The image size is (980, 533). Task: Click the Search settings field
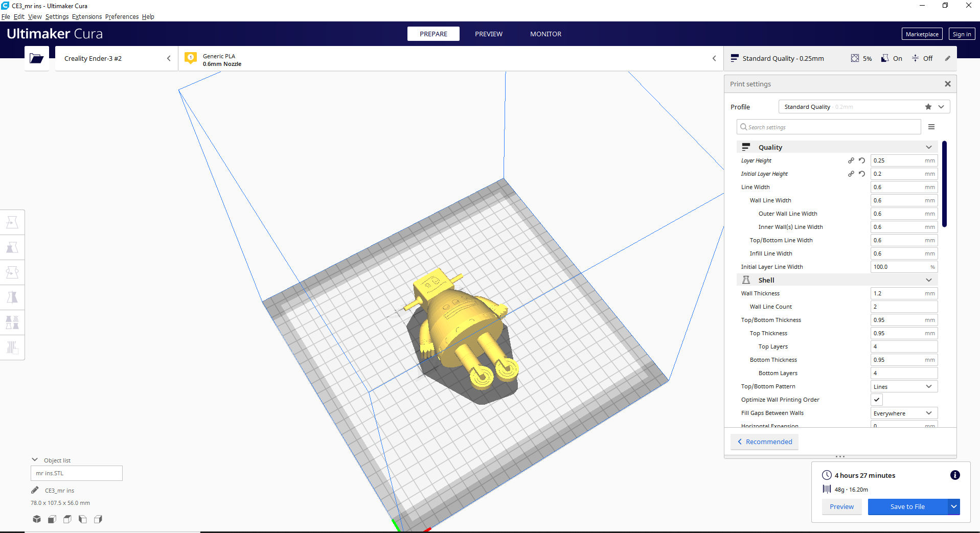click(x=829, y=127)
